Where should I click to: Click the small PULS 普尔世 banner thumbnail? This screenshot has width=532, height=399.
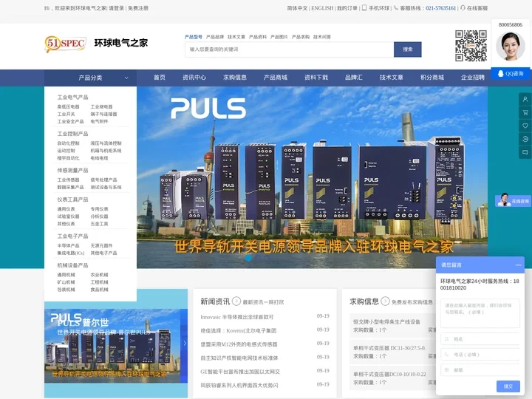[x=116, y=346]
